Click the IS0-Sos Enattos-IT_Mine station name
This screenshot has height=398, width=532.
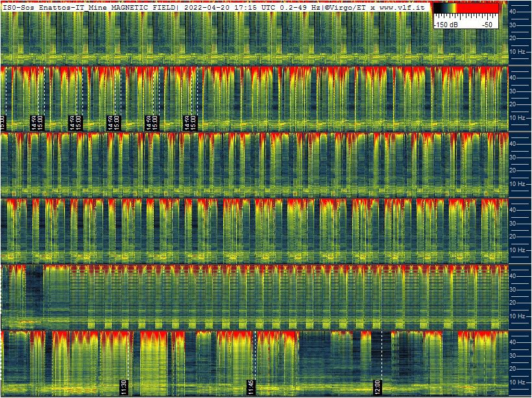coord(55,6)
